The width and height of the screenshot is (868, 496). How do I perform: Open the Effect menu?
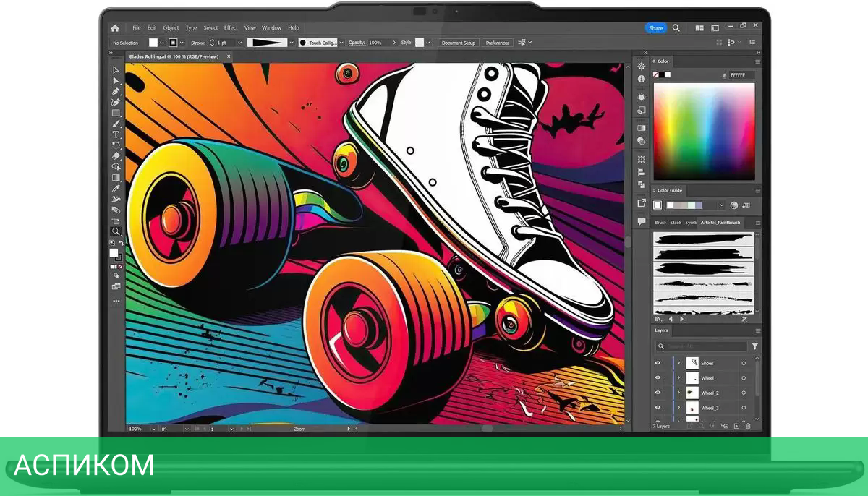(231, 28)
